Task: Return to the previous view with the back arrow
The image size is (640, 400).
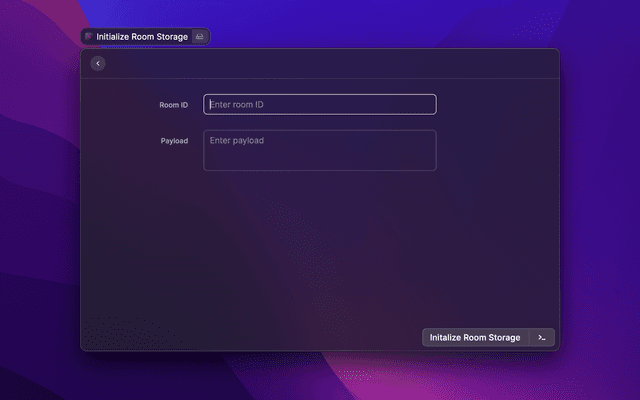Action: (x=97, y=64)
